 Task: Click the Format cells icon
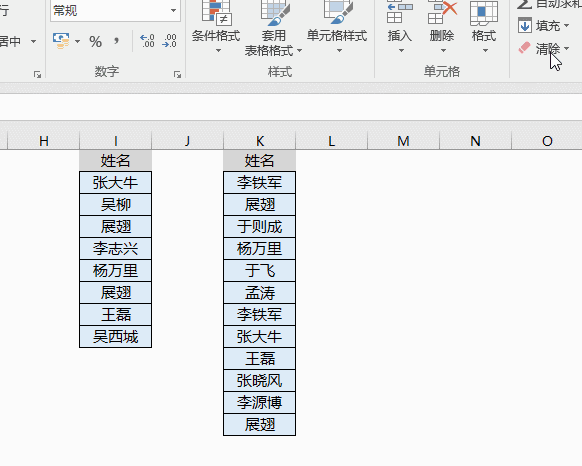pyautogui.click(x=484, y=13)
